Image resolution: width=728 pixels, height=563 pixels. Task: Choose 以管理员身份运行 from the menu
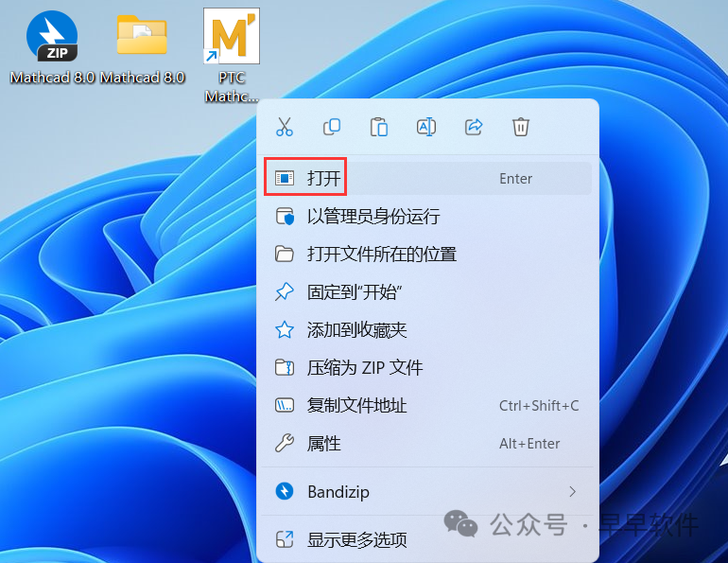[427, 217]
